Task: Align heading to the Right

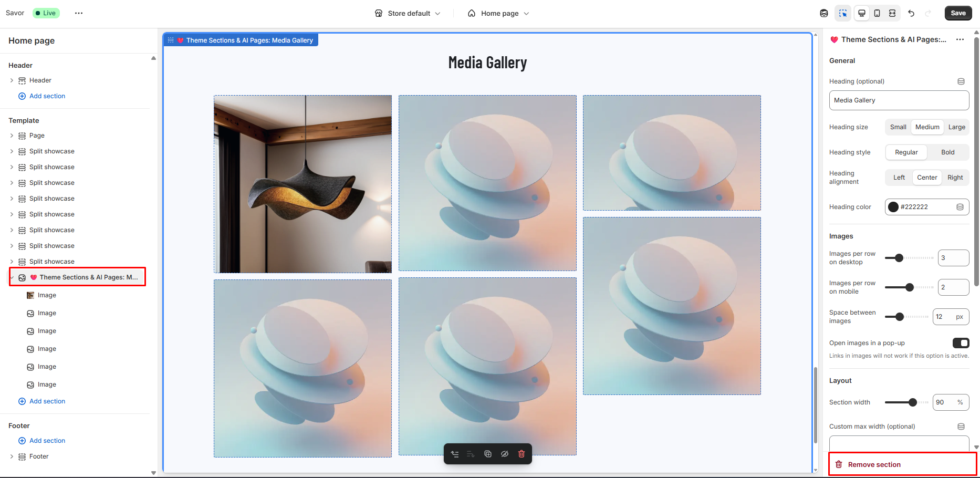Action: click(x=955, y=178)
